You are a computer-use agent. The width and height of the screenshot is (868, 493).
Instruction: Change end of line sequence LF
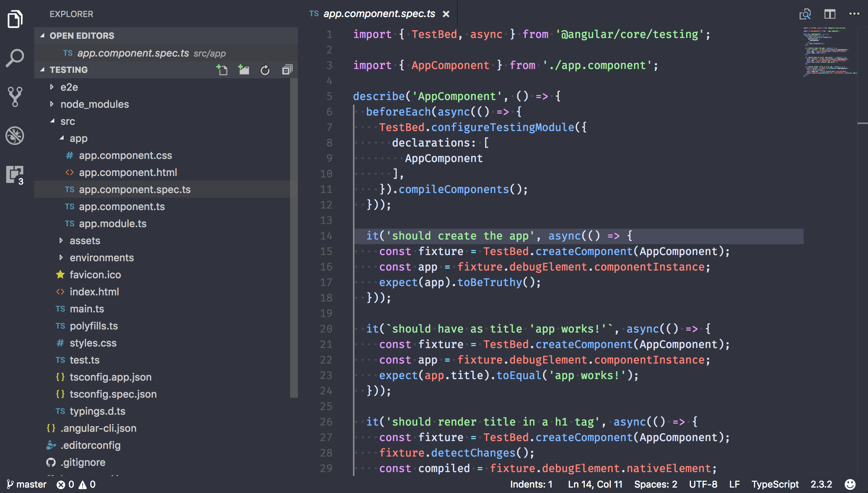(734, 484)
